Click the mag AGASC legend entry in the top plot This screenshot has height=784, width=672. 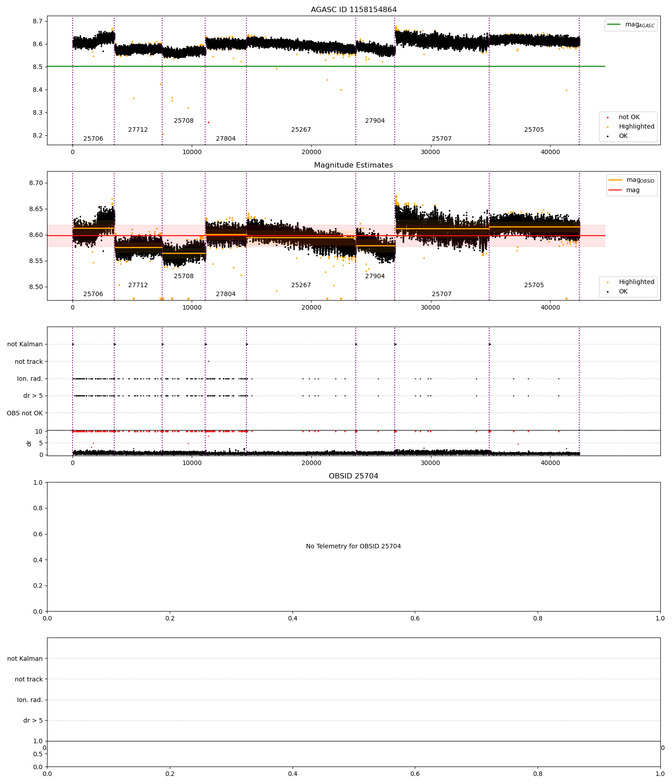coord(631,25)
